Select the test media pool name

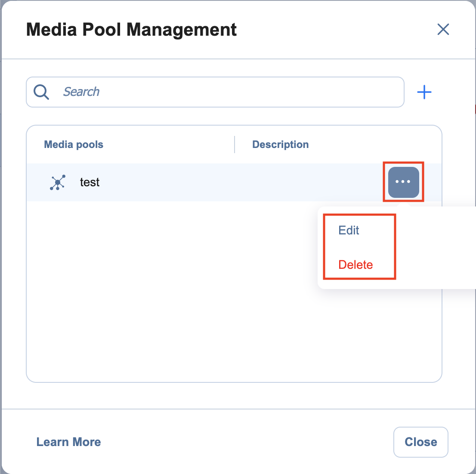(x=90, y=182)
